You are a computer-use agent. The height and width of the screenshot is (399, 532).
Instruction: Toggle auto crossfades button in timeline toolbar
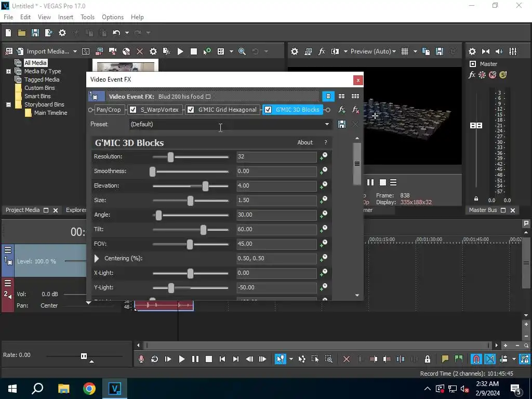click(489, 359)
